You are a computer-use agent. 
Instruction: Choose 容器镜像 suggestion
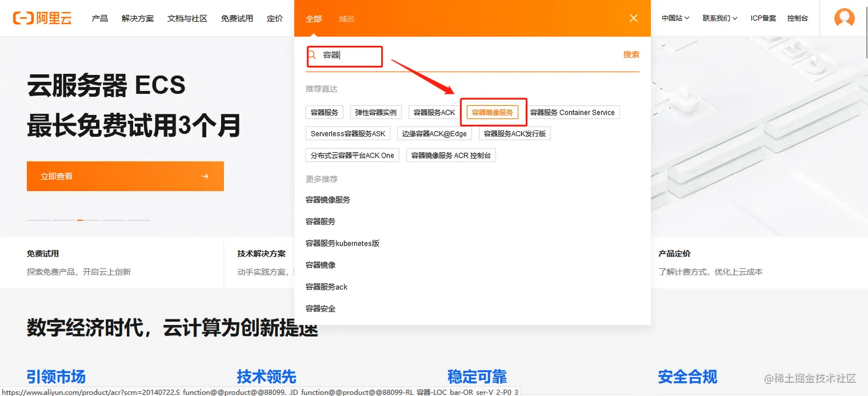coord(320,265)
